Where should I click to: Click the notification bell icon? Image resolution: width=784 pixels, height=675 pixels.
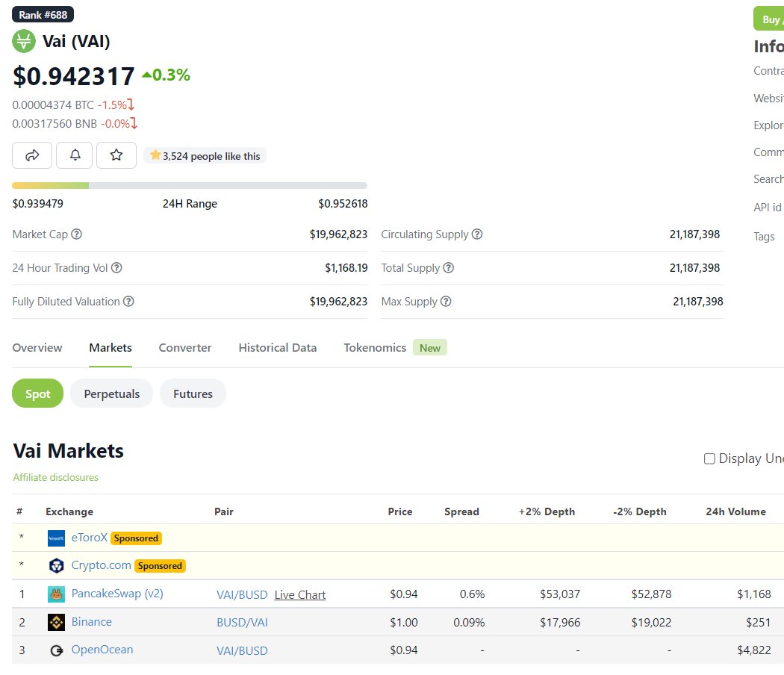[x=74, y=155]
